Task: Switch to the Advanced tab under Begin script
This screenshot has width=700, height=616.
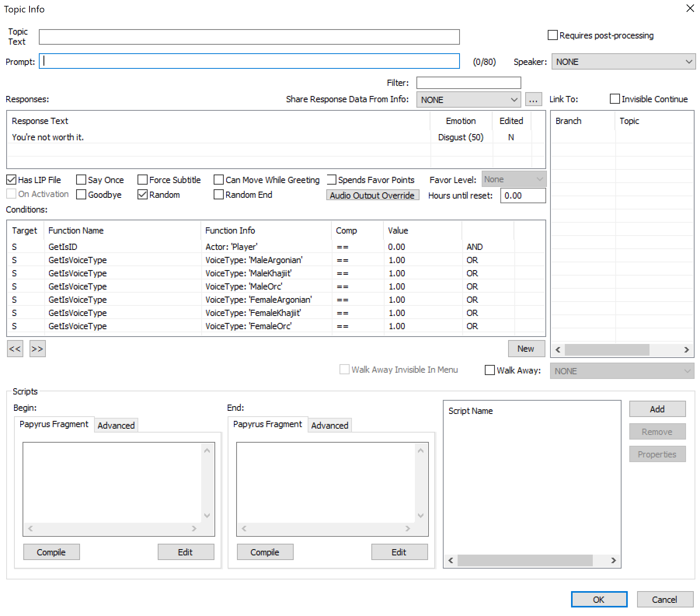Action: [x=116, y=426]
